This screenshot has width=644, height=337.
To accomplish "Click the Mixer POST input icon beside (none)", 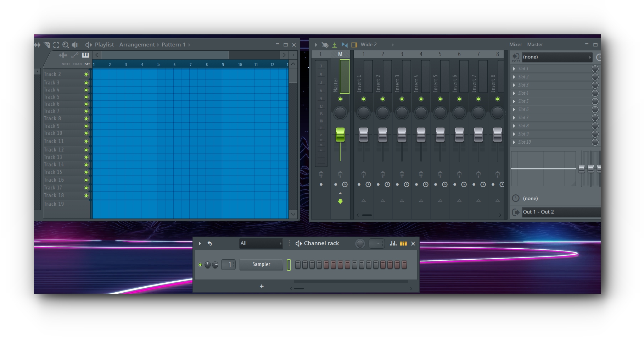I will 516,57.
